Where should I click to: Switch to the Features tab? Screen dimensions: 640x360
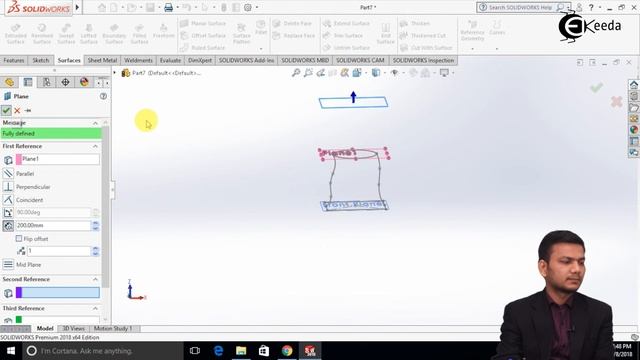13,60
